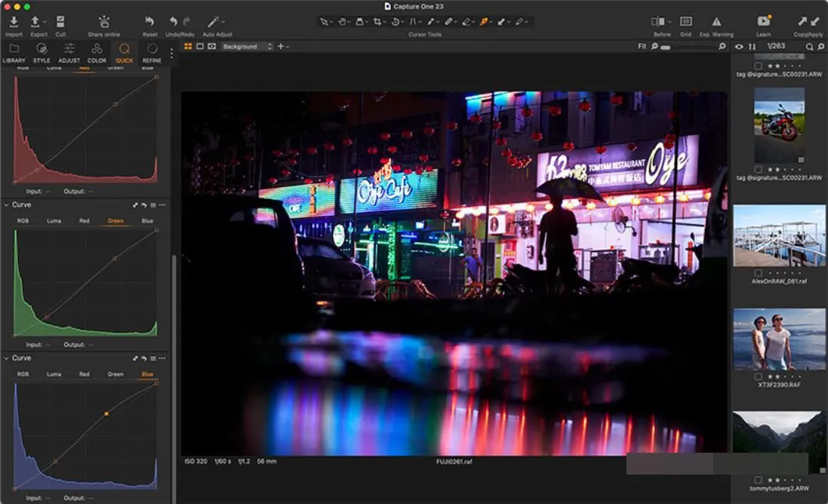Screen dimensions: 828x504
Task: Click the Undo arrow
Action: coord(173,21)
